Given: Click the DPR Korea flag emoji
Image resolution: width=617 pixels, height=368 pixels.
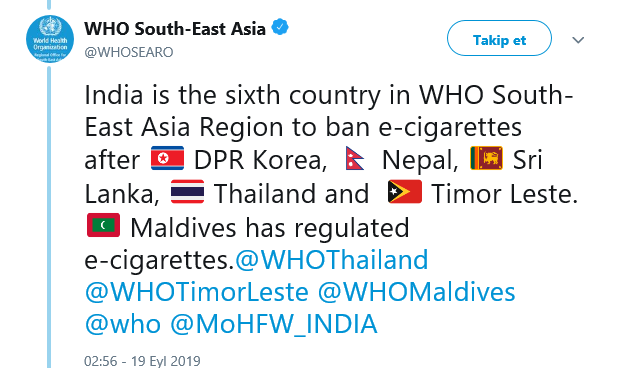Looking at the screenshot, I should click(x=168, y=158).
